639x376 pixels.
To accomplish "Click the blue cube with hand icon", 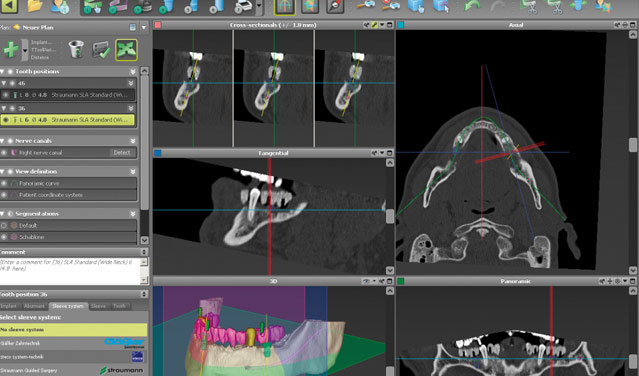I will [x=416, y=6].
